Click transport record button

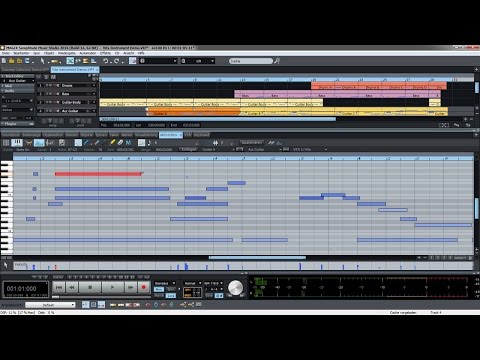(x=144, y=287)
